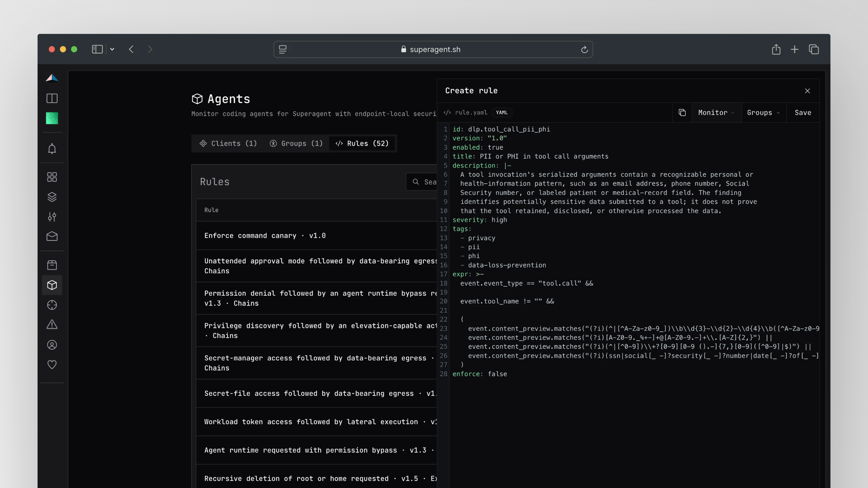This screenshot has width=868, height=488.
Task: Open the user profile icon in sidebar
Action: pyautogui.click(x=52, y=345)
